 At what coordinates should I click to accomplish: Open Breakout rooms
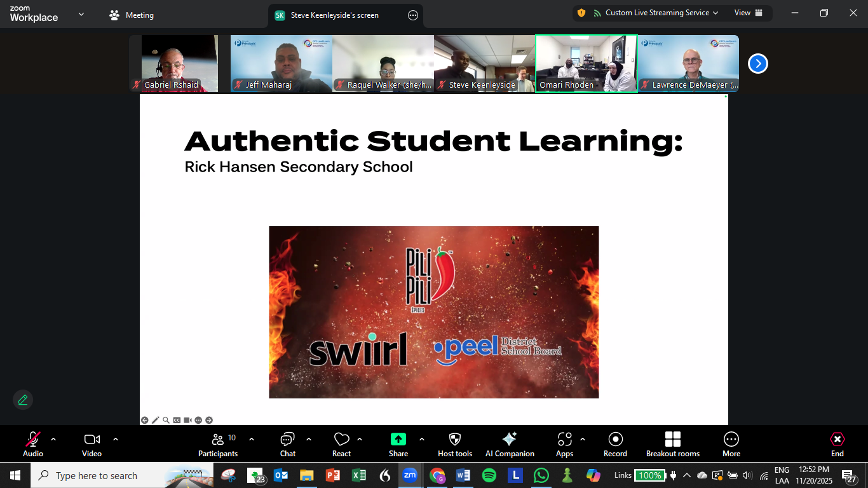click(x=672, y=444)
